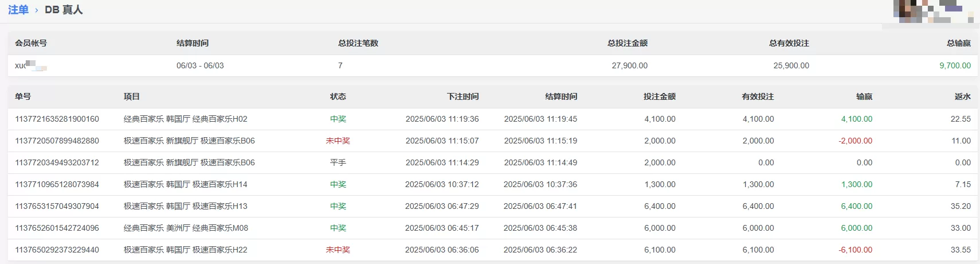Screen dimensions: 980x264
Task: Select order number 1137653157049307904
Action: tap(57, 206)
